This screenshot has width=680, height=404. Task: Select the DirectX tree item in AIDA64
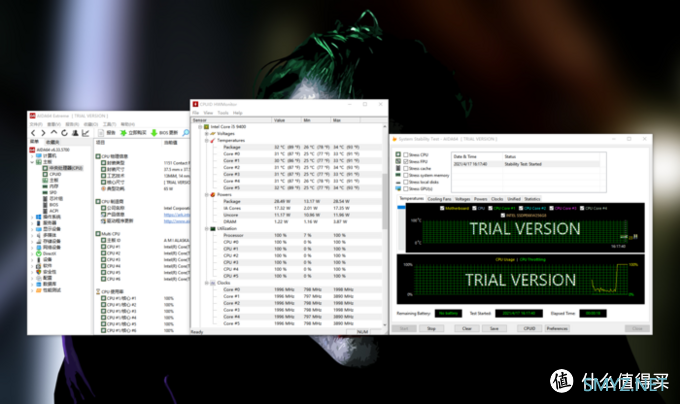(x=46, y=254)
